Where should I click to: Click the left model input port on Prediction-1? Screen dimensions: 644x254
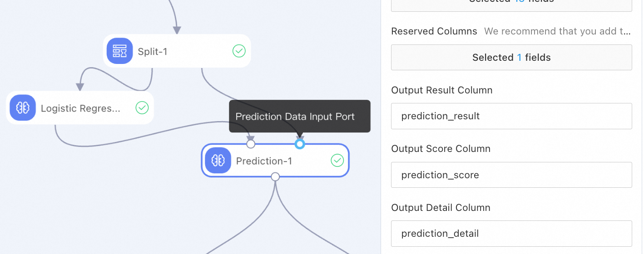pos(251,144)
